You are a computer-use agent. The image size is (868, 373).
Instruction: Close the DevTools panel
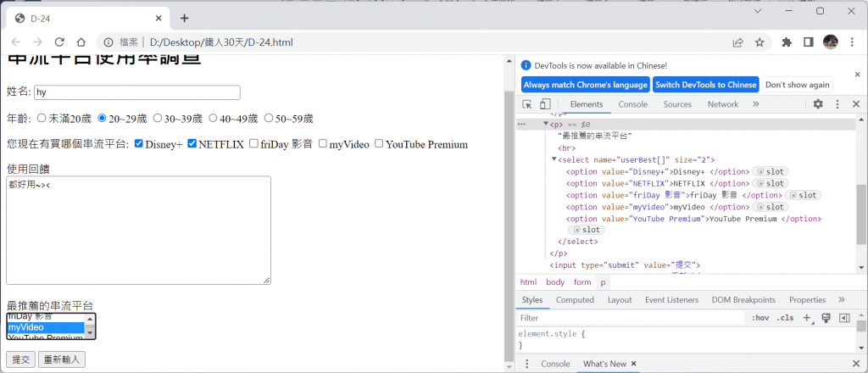click(856, 104)
